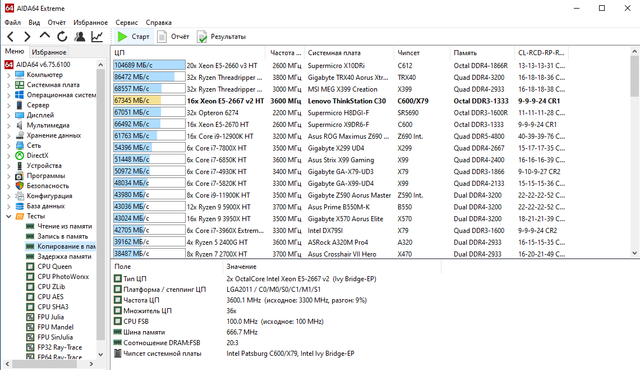Viewport: 640px width, 370px height.
Task: Open FPU Mandel benchmark
Action: 50,327
